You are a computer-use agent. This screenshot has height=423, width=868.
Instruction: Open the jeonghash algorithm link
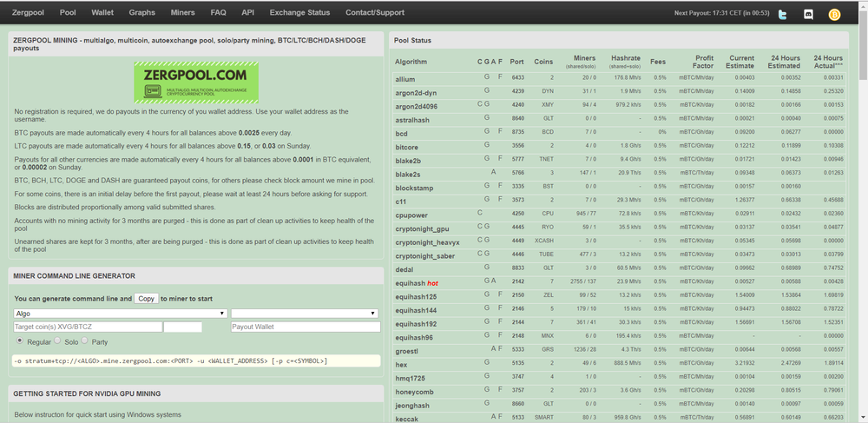click(413, 406)
